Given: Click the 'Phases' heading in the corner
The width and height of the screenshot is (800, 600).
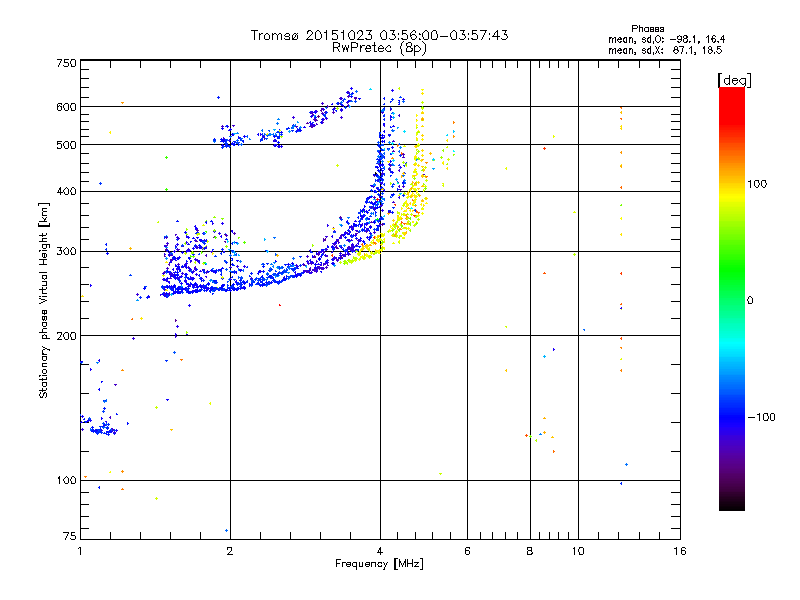Looking at the screenshot, I should [x=647, y=29].
